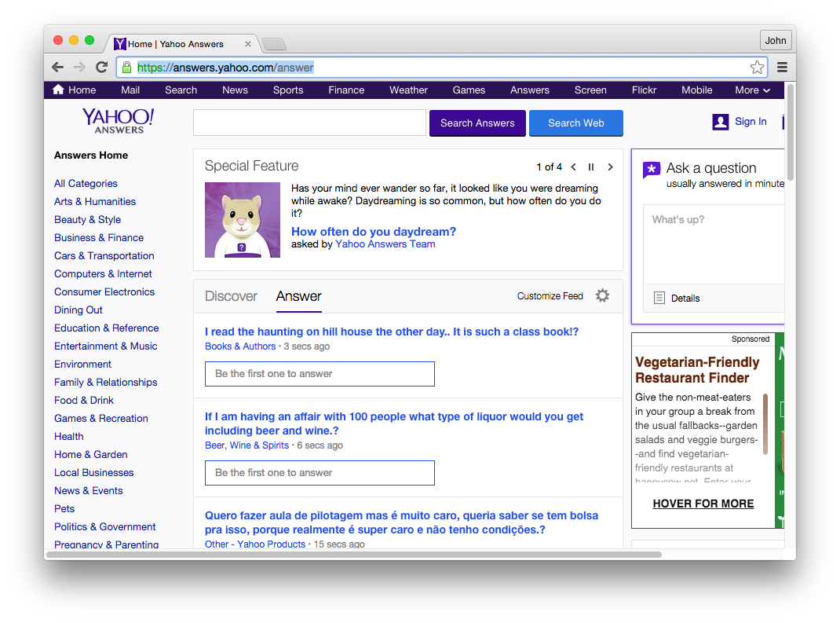
Task: Click HOVER FOR MORE in the ad
Action: 703,504
